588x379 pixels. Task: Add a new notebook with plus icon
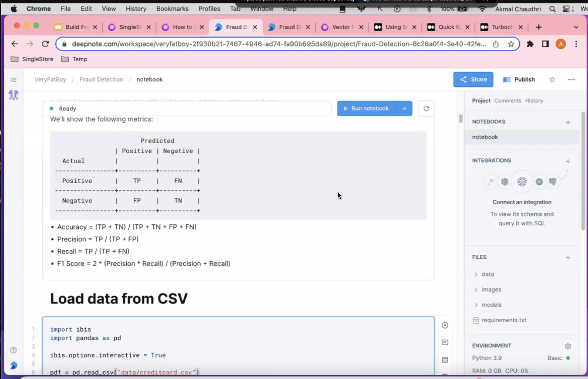point(568,122)
